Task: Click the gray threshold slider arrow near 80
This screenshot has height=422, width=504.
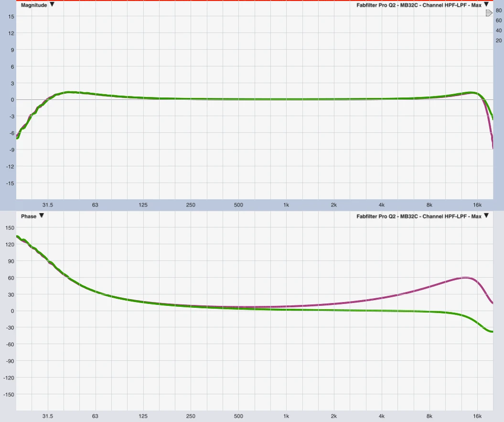Action: pos(489,13)
